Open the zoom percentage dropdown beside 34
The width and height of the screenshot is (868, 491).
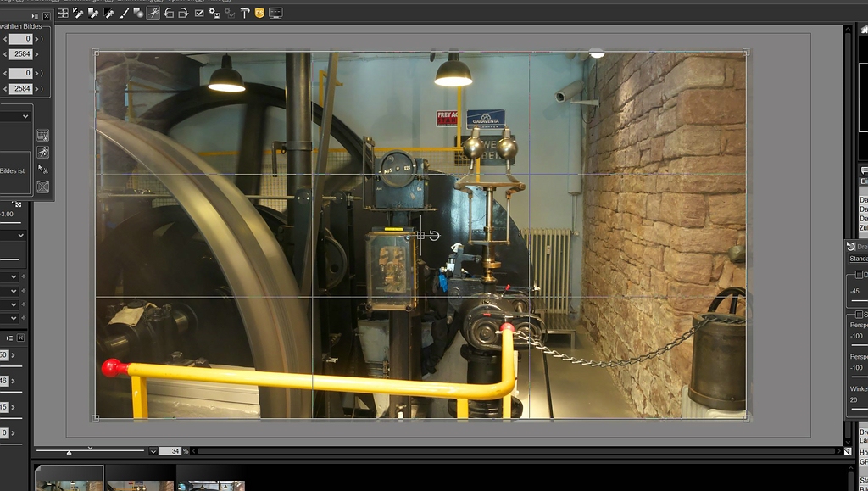point(153,451)
